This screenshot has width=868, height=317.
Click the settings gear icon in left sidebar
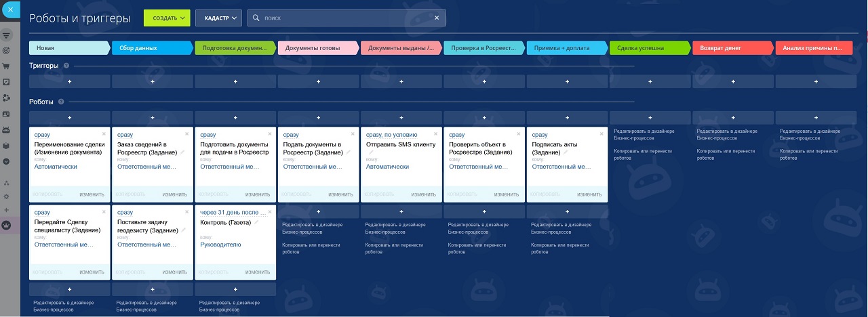click(6, 196)
